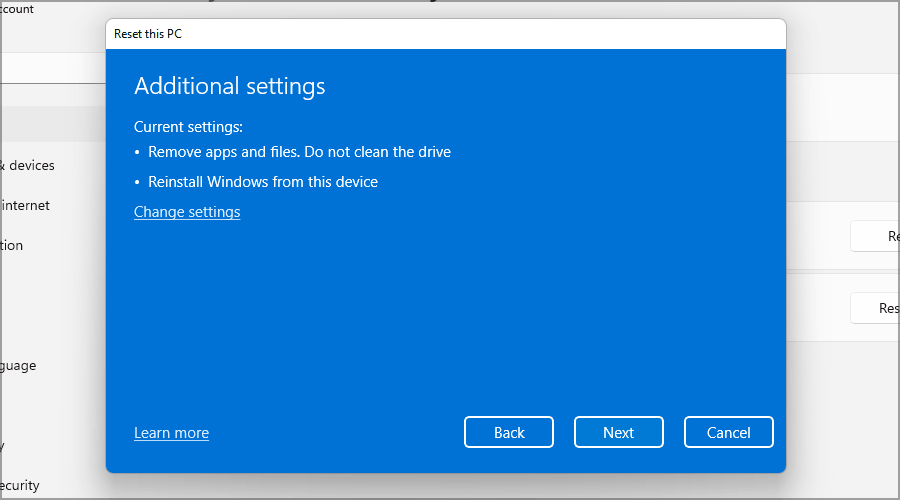This screenshot has width=900, height=500.
Task: Click the Current settings label
Action: pyautogui.click(x=188, y=127)
